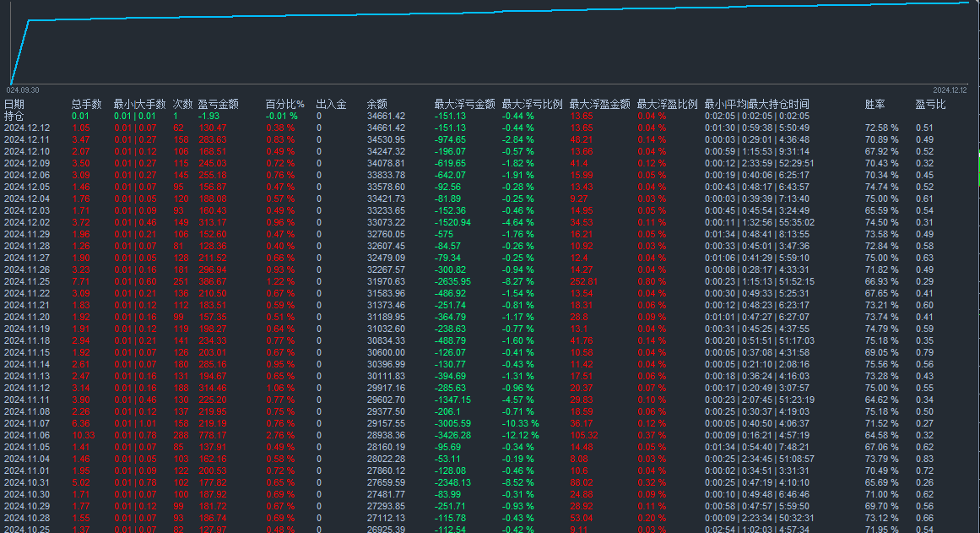Viewport: 980px width, 533px height.
Task: Select the 2024.11.25 row date
Action: pos(27,281)
